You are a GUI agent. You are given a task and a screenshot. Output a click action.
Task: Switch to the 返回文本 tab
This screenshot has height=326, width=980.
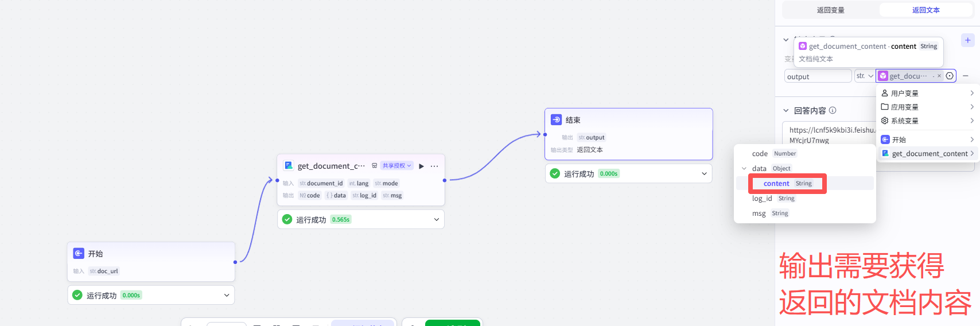[x=925, y=10]
